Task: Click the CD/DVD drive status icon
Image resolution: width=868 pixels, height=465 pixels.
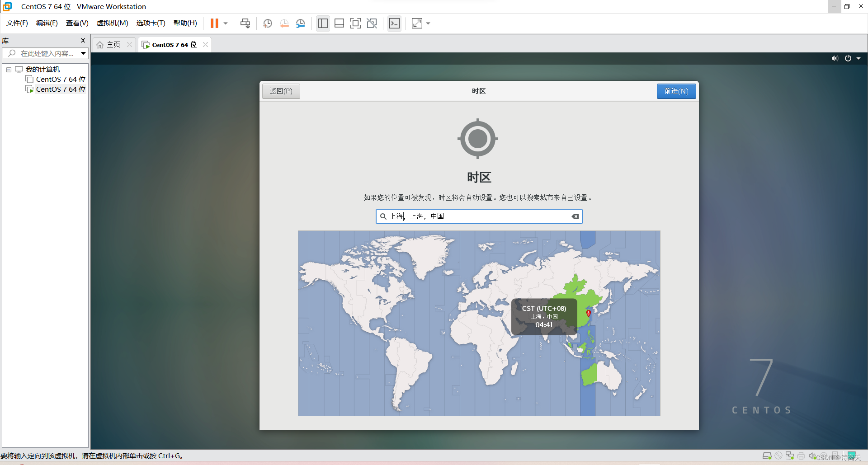Action: coord(778,456)
